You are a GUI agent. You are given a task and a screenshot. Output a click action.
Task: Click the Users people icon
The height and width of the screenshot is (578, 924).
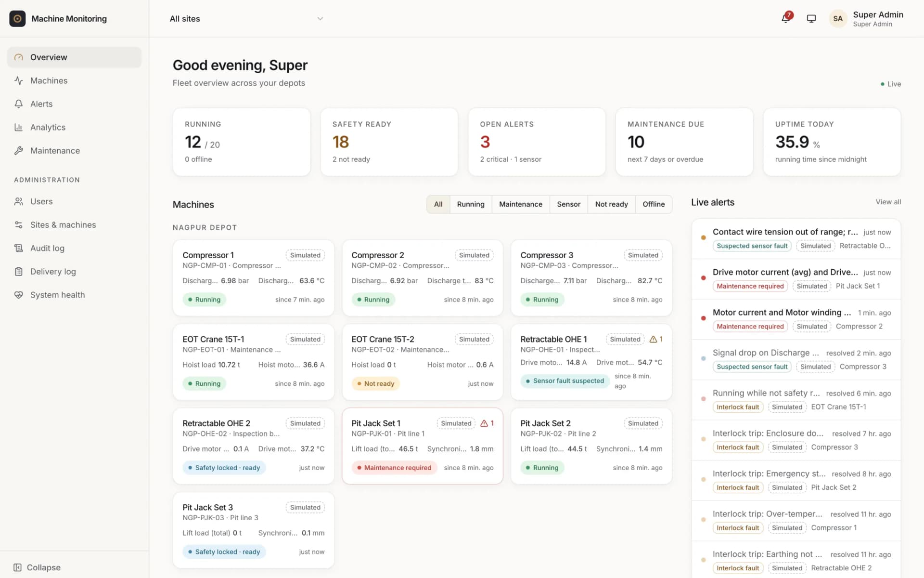pos(19,201)
